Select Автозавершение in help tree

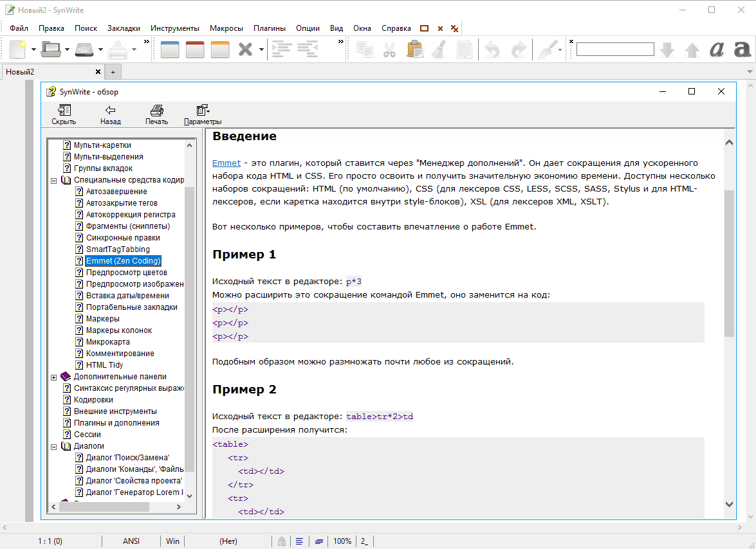tap(116, 191)
